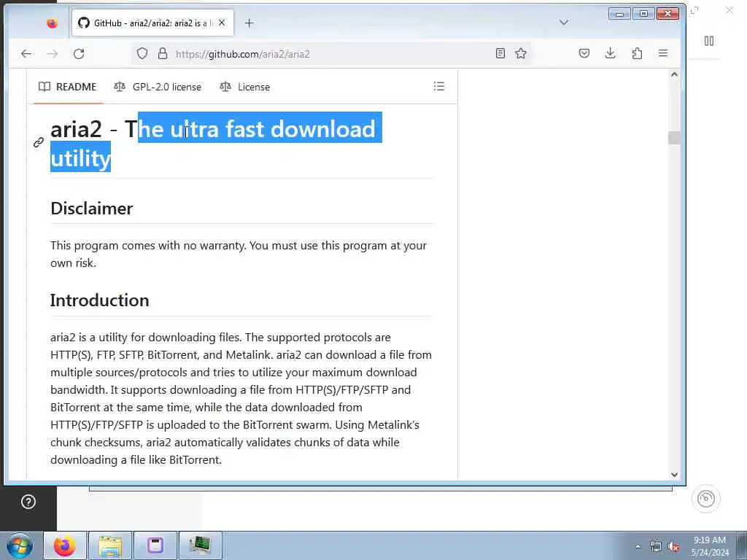Open the tracking protection shield icon
747x560 pixels.
coord(142,54)
